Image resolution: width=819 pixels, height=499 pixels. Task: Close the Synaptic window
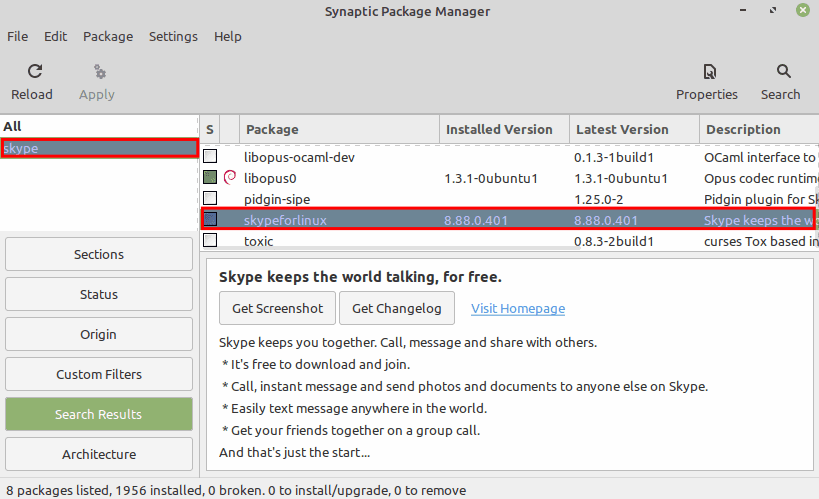click(x=802, y=11)
